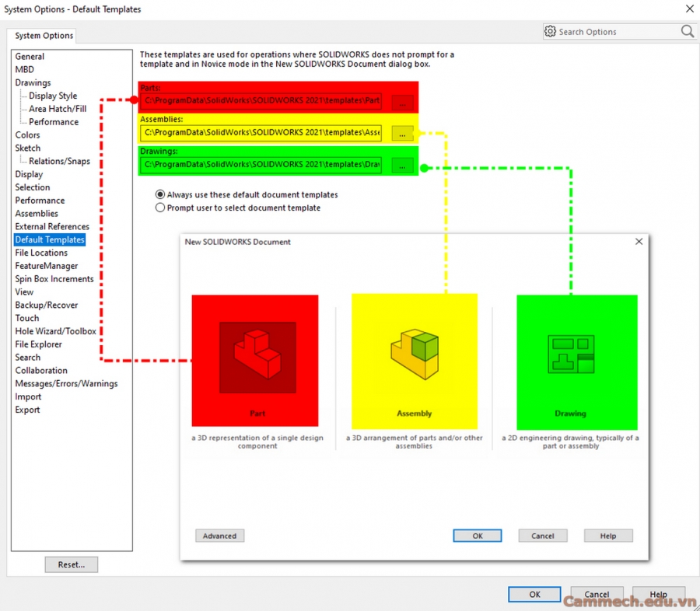700x611 pixels.
Task: Click the Parts template path field
Action: [x=261, y=101]
